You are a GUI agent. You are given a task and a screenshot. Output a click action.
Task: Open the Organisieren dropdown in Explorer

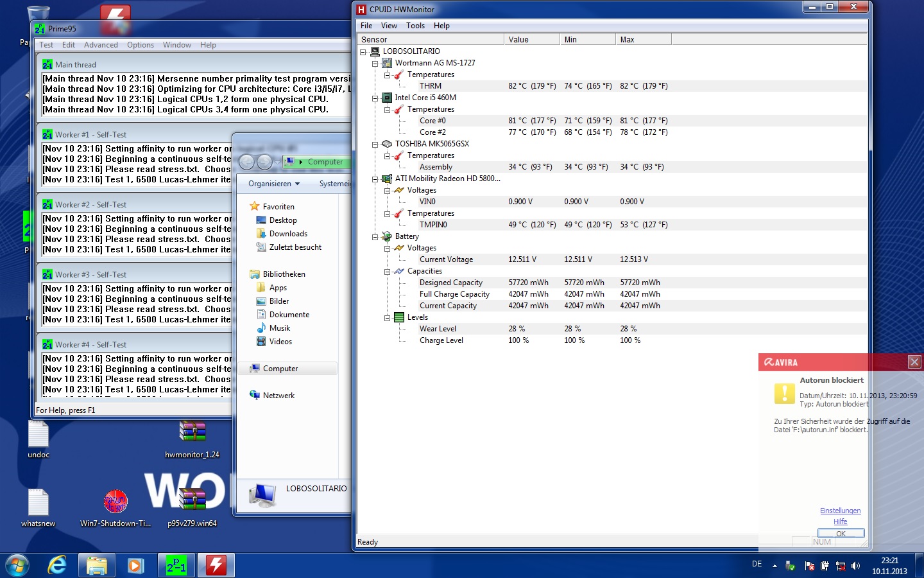pyautogui.click(x=274, y=184)
